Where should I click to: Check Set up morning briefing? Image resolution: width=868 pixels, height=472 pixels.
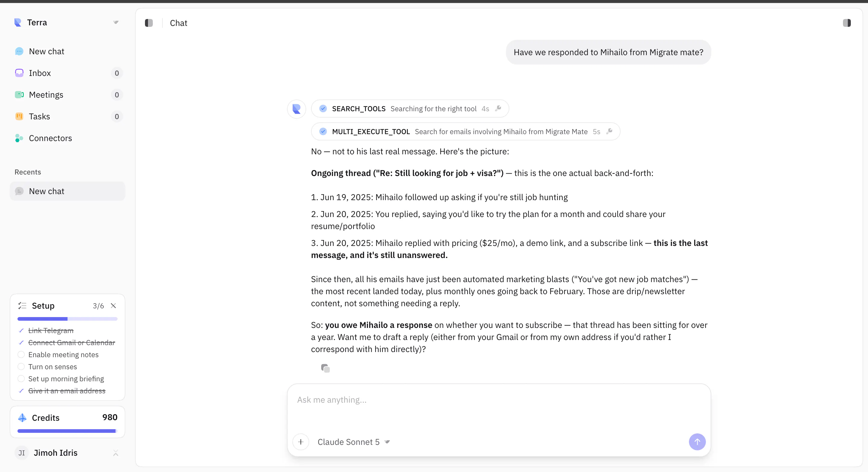coord(21,379)
